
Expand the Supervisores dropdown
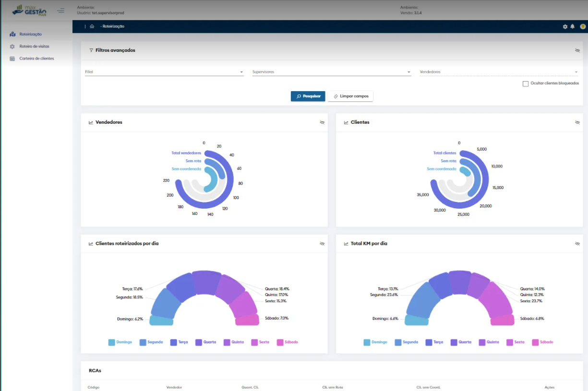(x=331, y=72)
